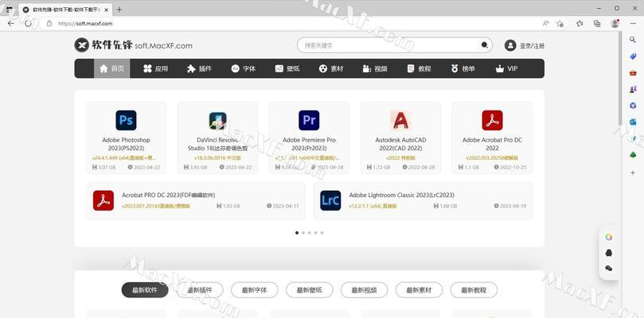Click the browser profile avatar
The image size is (644, 318).
tap(615, 23)
